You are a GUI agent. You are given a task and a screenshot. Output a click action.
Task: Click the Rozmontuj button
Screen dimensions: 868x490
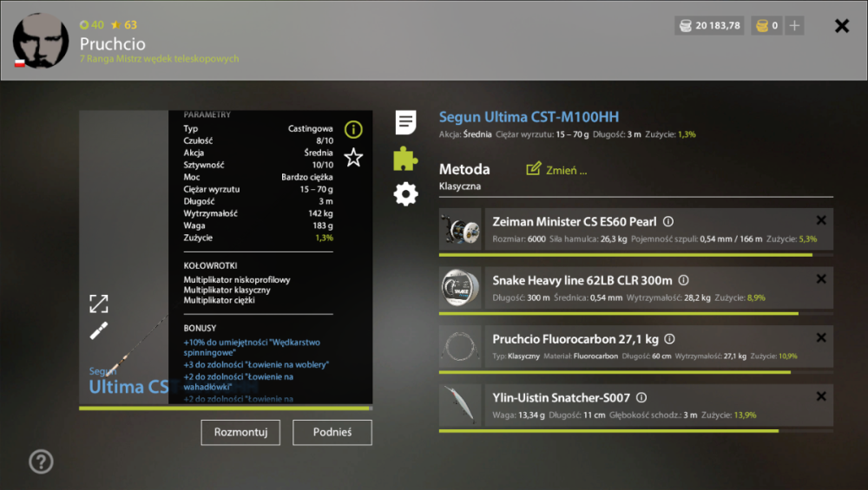point(240,433)
